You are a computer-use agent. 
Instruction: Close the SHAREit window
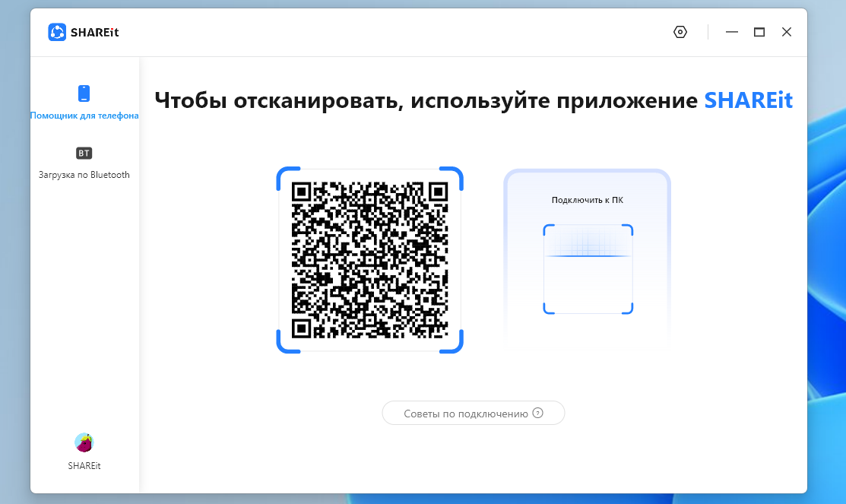(x=787, y=33)
